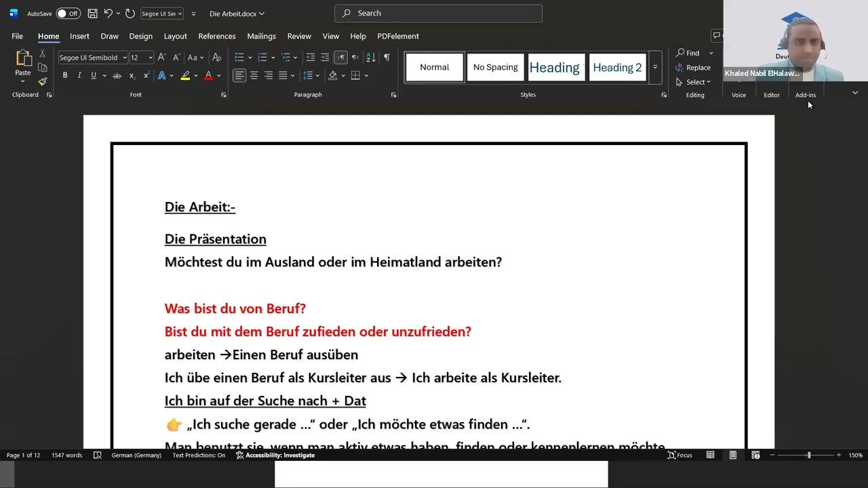Activate the Format Painter brush

click(x=43, y=81)
